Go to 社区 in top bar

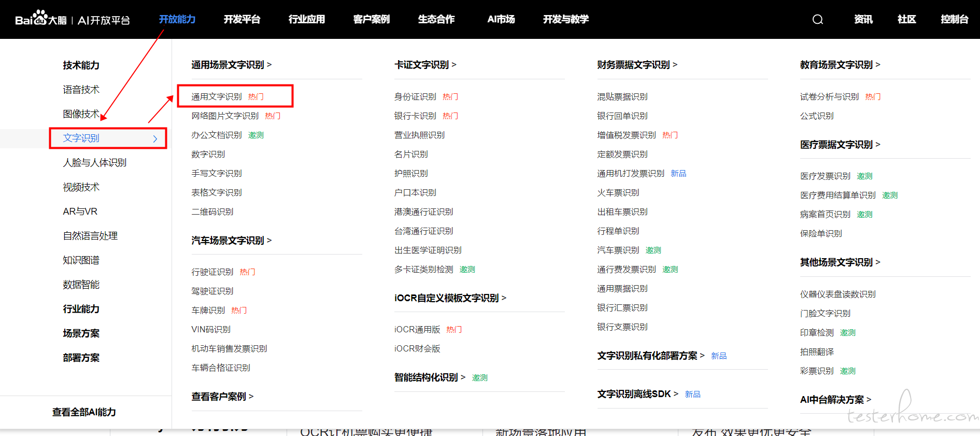(907, 19)
